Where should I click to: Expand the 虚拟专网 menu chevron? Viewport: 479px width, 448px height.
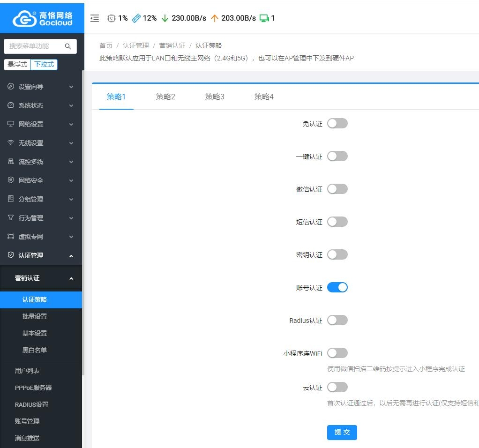pyautogui.click(x=71, y=237)
